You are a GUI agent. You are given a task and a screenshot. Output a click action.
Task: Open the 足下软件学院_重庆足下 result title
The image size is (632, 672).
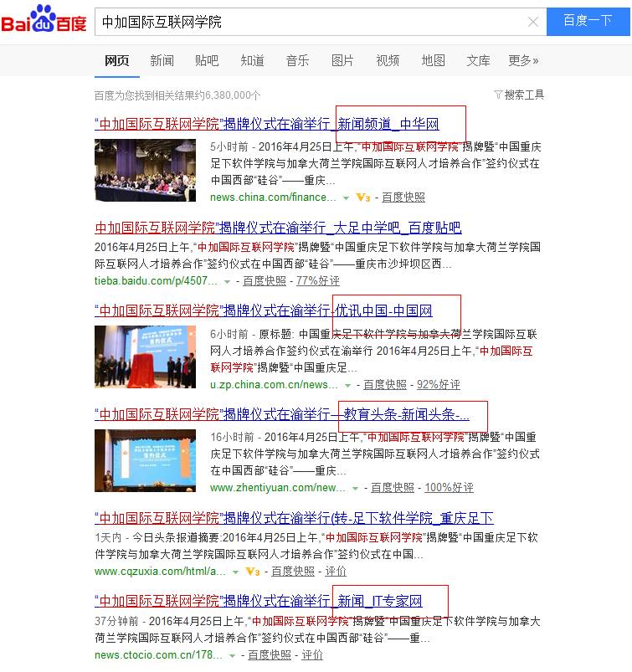(294, 519)
